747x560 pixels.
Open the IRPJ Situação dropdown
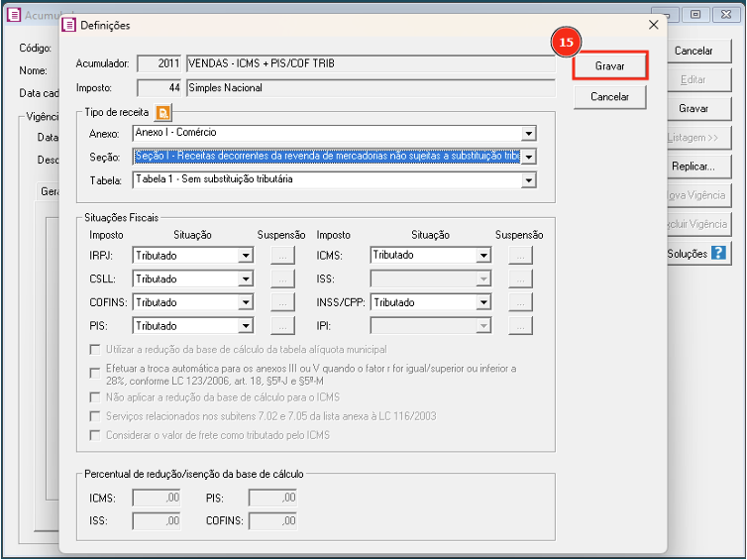click(245, 256)
